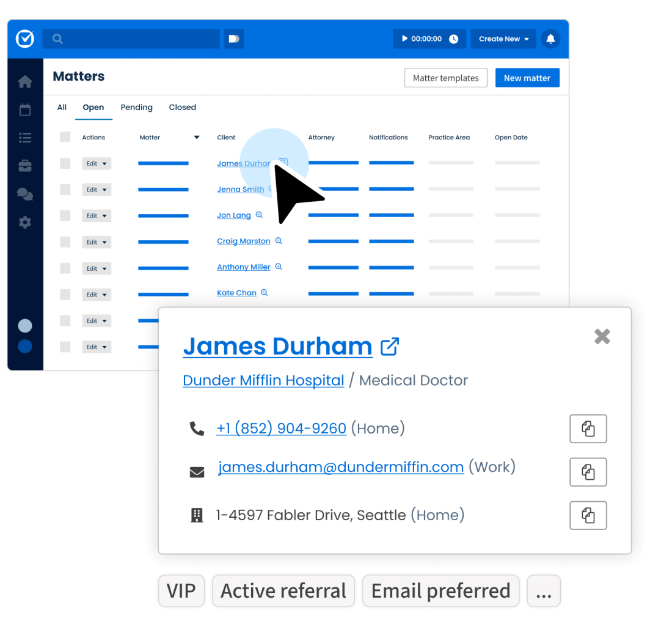Click the Open Date column header
The image size is (672, 626).
point(511,137)
